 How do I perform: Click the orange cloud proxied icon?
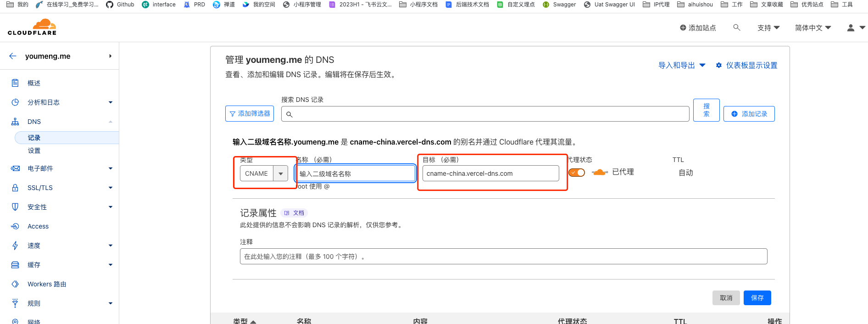click(x=600, y=172)
